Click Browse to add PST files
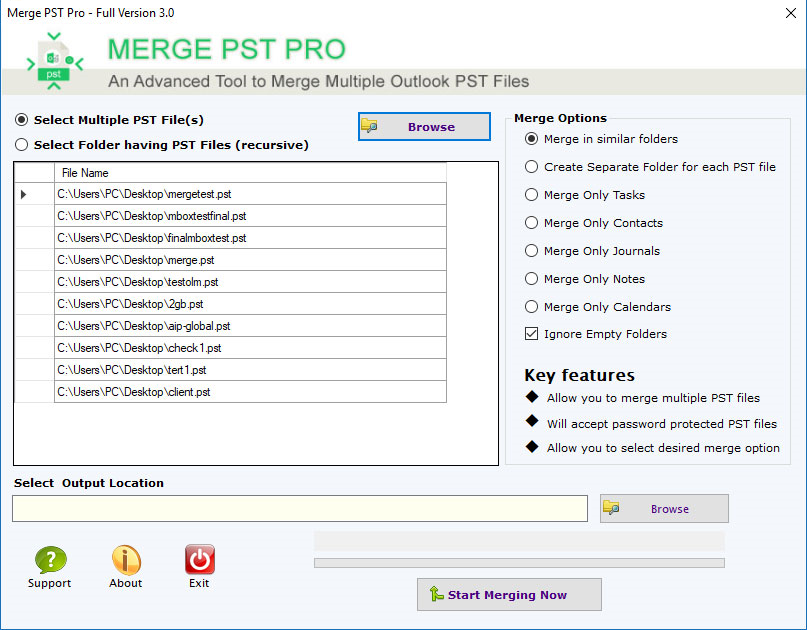Image resolution: width=807 pixels, height=630 pixels. (x=424, y=126)
